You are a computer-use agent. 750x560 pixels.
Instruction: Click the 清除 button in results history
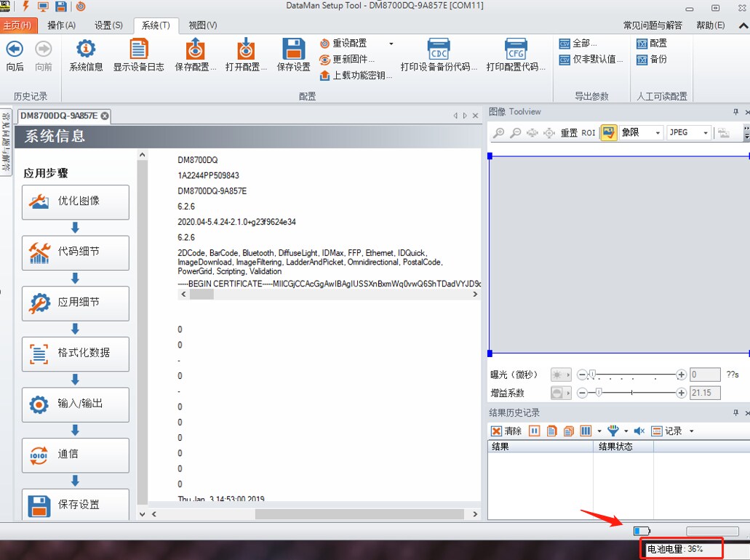(506, 431)
